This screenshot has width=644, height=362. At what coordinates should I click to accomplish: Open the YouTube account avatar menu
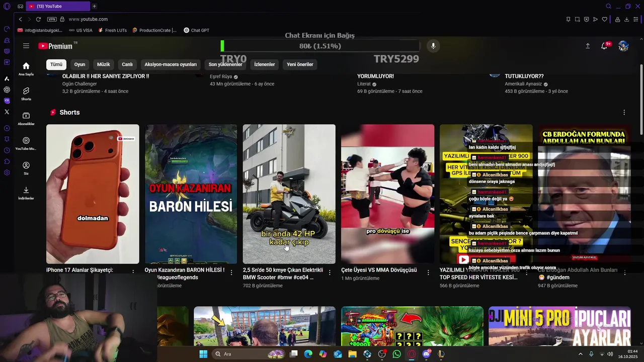coord(623,46)
